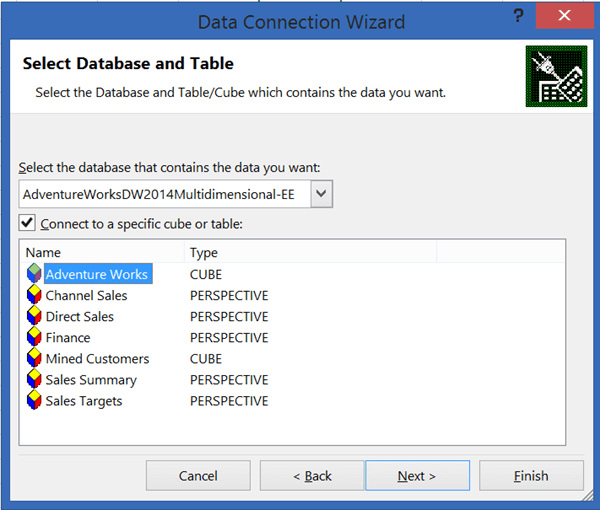This screenshot has width=600, height=510.
Task: Select the Direct Sales list entry
Action: pos(80,316)
